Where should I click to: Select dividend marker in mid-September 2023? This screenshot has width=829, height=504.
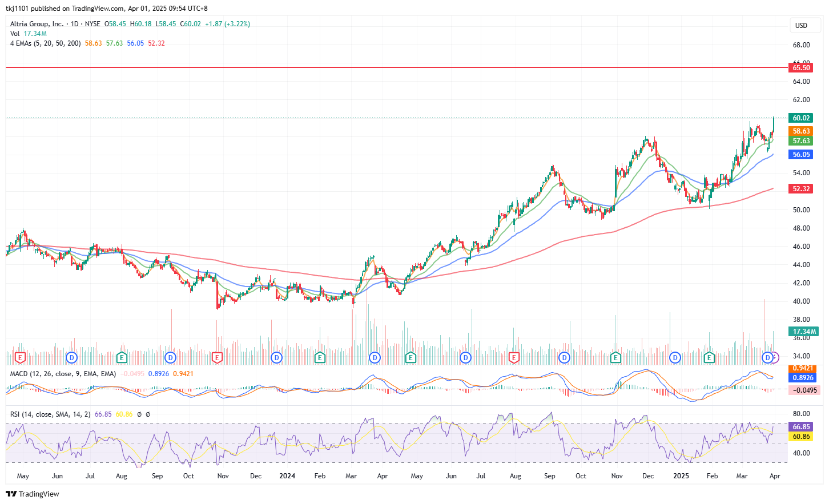[x=170, y=358]
